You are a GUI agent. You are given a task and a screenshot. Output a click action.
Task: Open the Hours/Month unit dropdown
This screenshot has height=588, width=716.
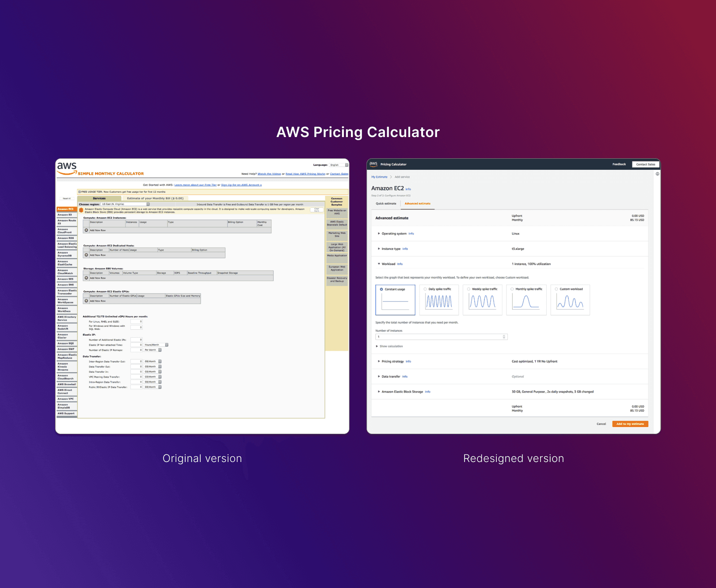coord(156,345)
